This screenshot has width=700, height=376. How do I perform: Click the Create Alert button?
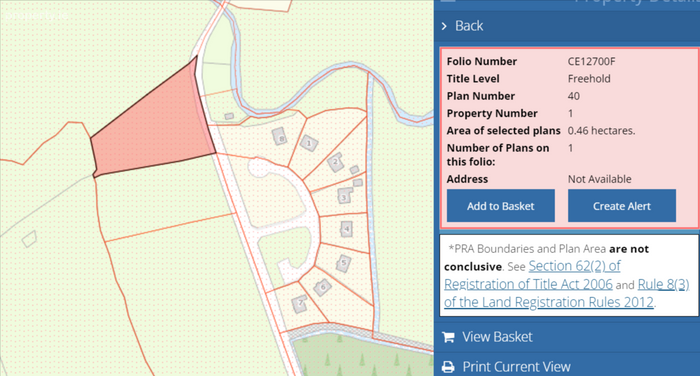(x=622, y=206)
